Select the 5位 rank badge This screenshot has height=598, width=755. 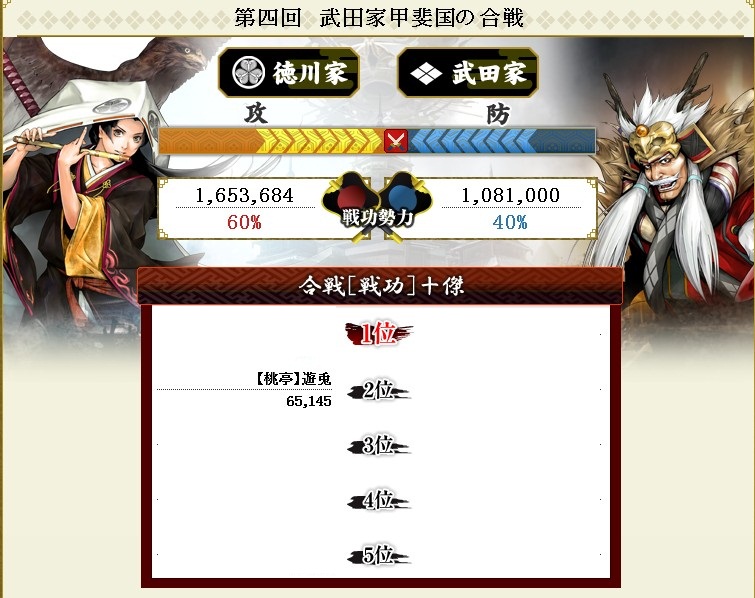(x=378, y=555)
